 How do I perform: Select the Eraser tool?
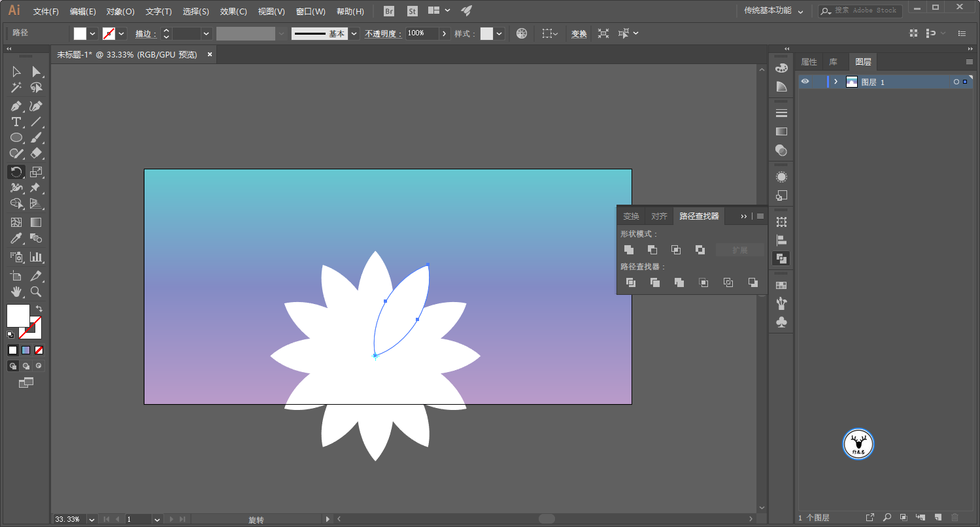[36, 153]
